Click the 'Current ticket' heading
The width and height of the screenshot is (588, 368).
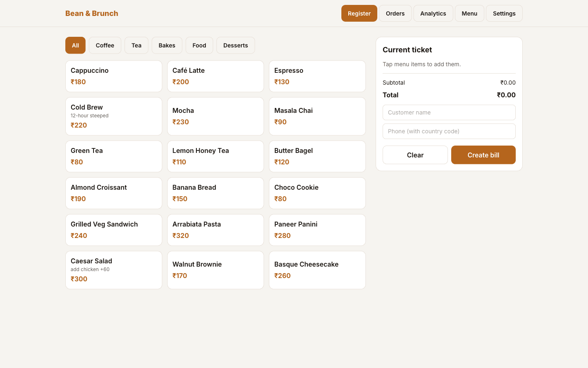click(407, 50)
